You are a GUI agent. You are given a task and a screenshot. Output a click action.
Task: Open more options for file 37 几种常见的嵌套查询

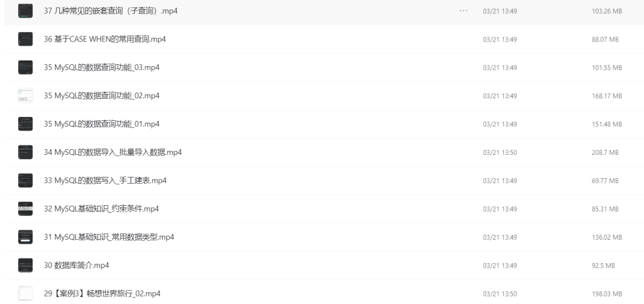coord(464,11)
